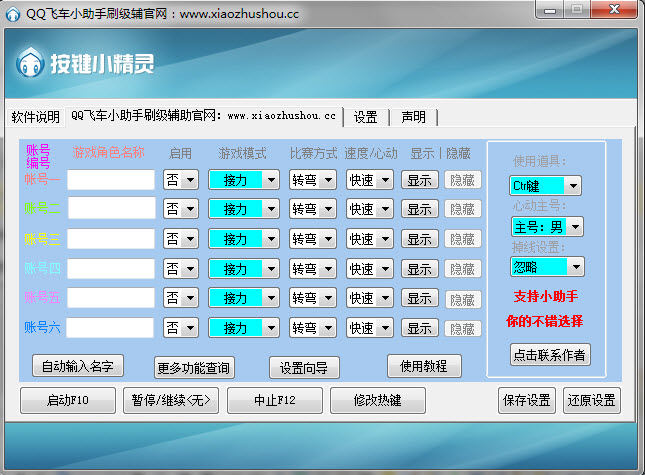Expand the 接力 game mode dropdown for 账号六
Image resolution: width=645 pixels, height=475 pixels.
(x=244, y=328)
